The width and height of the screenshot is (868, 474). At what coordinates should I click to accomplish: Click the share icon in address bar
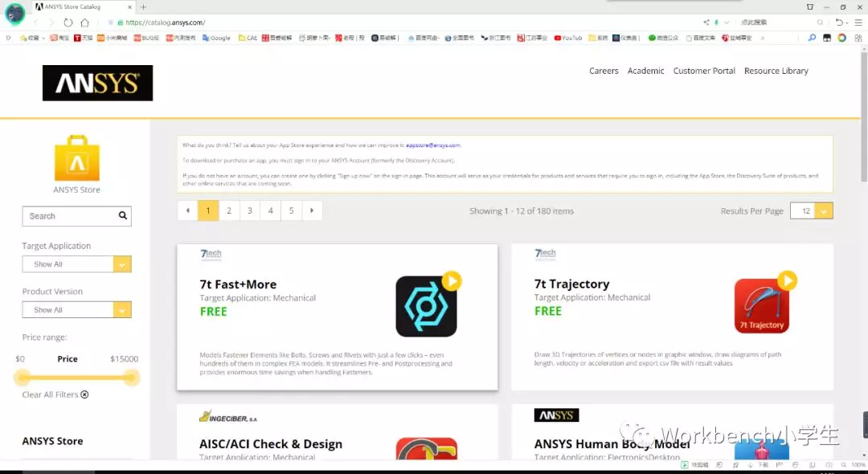tap(706, 22)
